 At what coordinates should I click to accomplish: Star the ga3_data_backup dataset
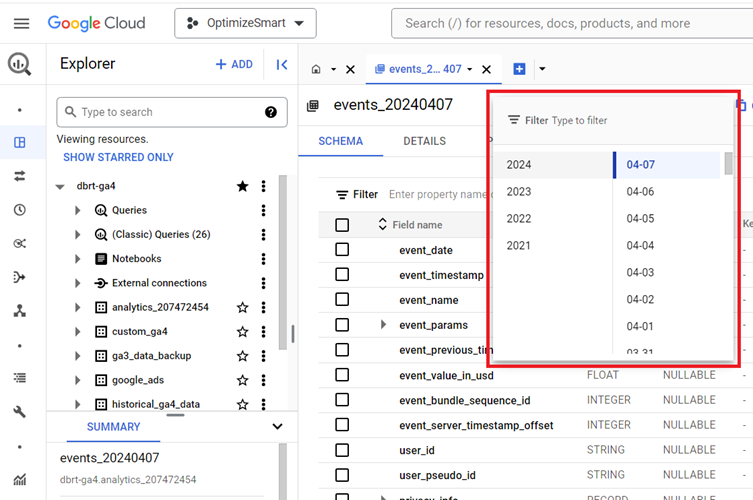(x=243, y=356)
